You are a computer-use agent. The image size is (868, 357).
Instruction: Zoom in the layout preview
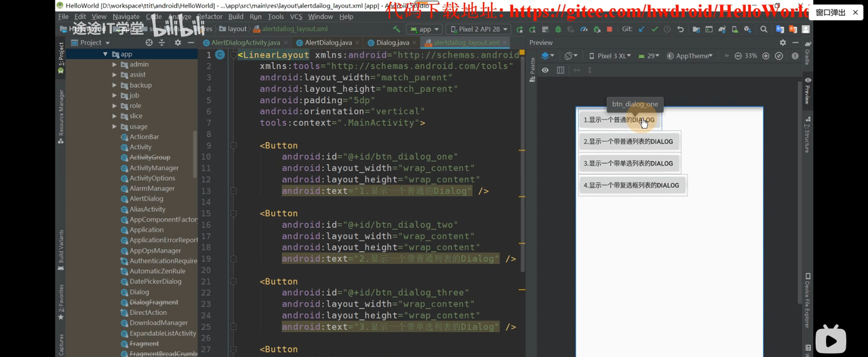click(x=766, y=56)
